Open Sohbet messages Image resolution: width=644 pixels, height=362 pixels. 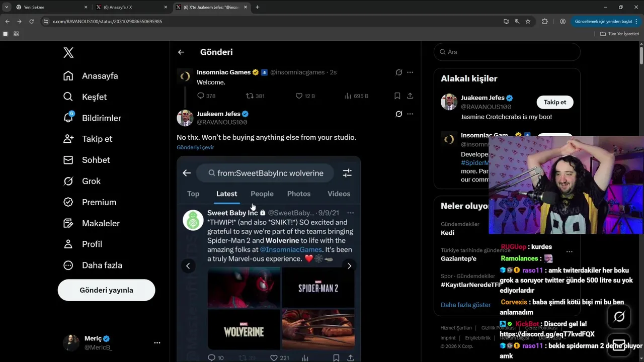click(x=87, y=160)
